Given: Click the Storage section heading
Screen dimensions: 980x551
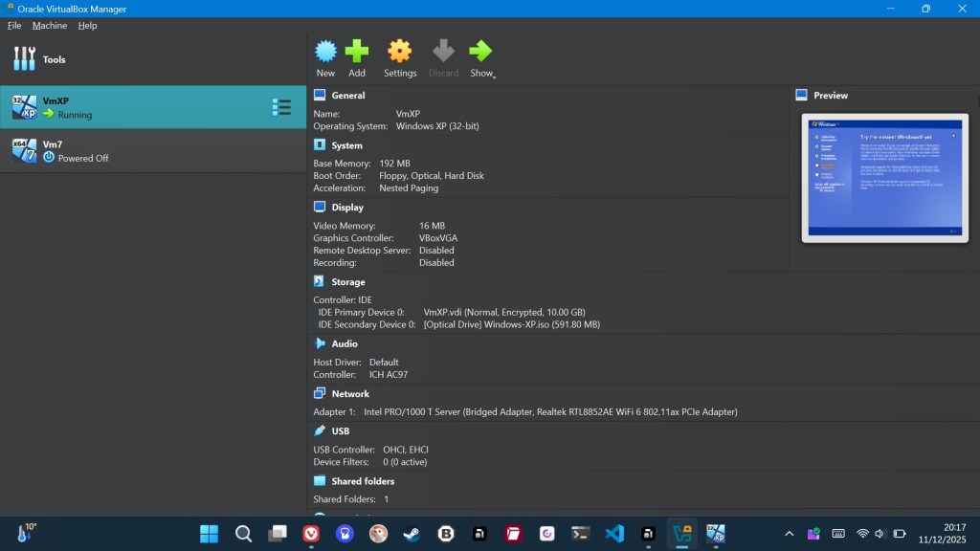Looking at the screenshot, I should click(x=348, y=282).
